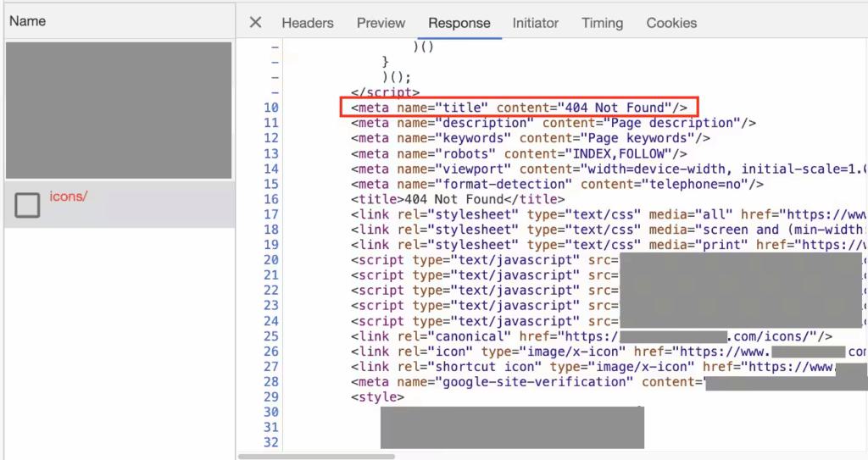Viewport: 868px width, 460px height.
Task: Click line number 16 in gutter
Action: 271,199
